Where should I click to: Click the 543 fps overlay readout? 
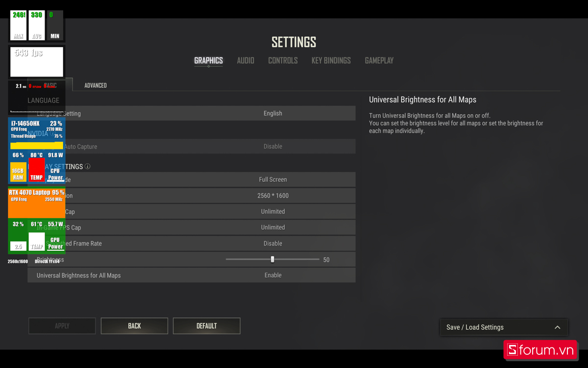28,53
